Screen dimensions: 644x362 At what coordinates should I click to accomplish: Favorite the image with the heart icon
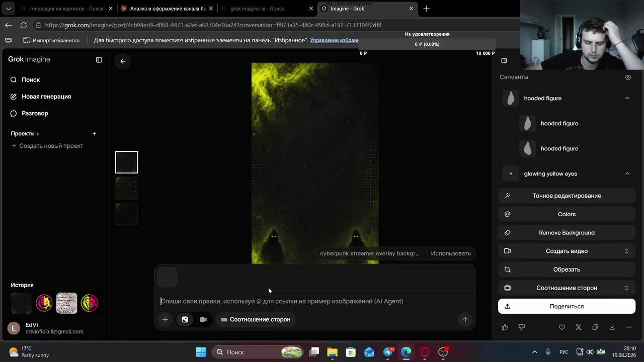[x=562, y=327]
